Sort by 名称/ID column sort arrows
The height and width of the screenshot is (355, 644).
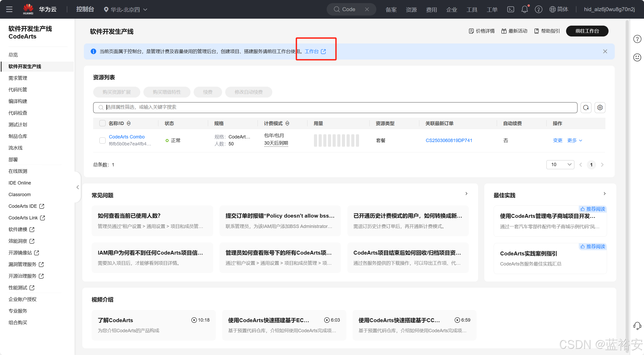coord(129,123)
